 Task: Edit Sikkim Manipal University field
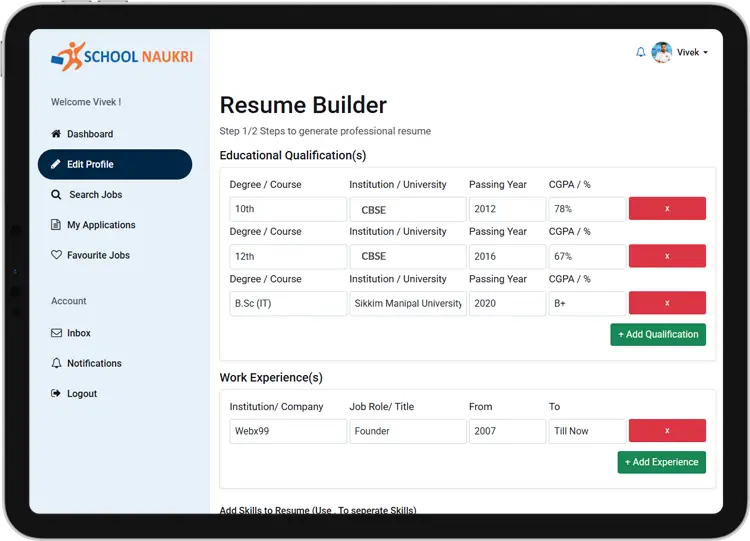408,303
